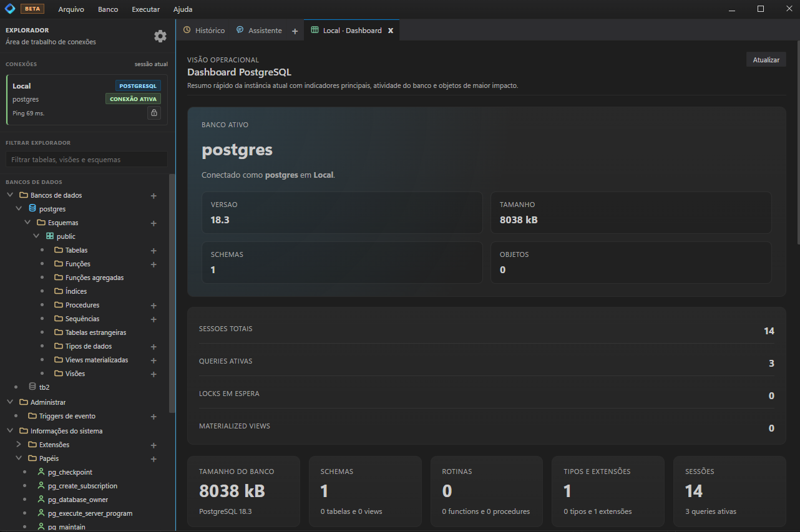This screenshot has width=800, height=532.
Task: Switch to the Histórico tab
Action: pos(208,30)
